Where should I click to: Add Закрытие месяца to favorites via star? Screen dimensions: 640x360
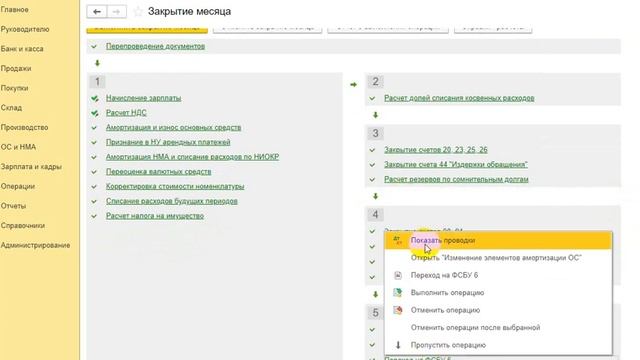(x=138, y=11)
